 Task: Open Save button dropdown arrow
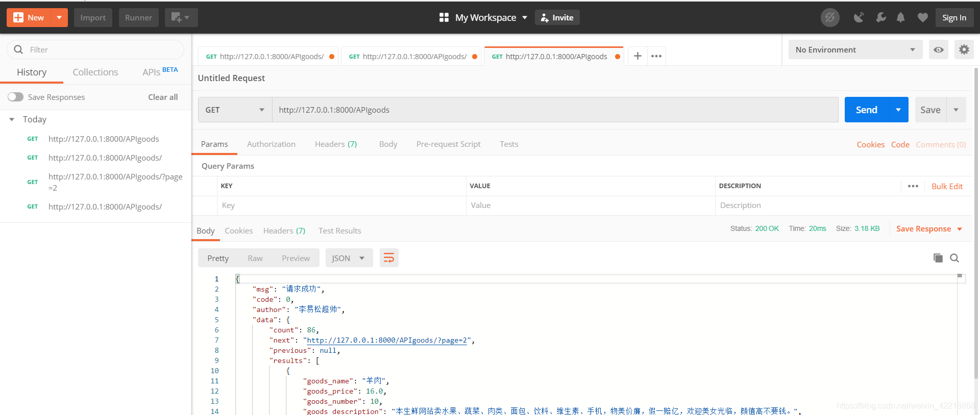tap(956, 110)
